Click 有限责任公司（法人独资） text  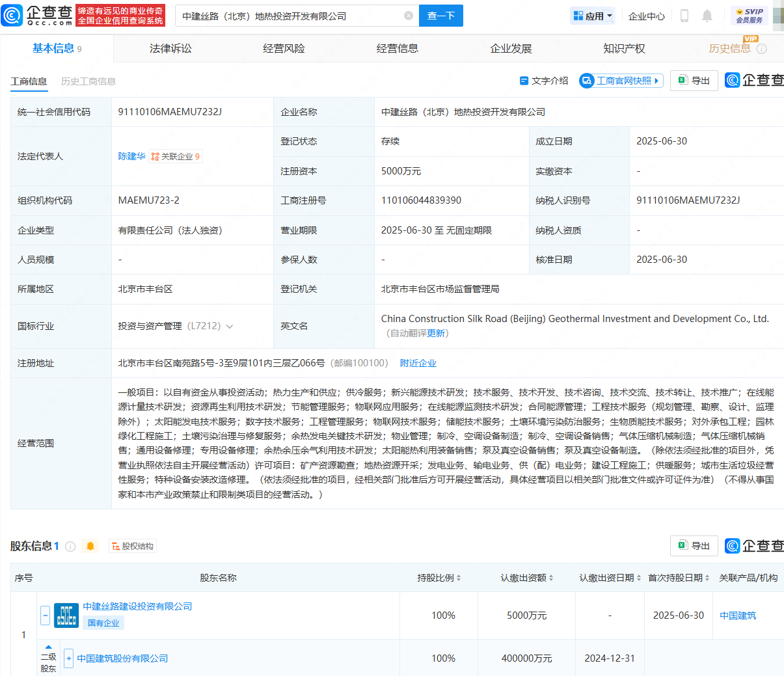pos(170,230)
